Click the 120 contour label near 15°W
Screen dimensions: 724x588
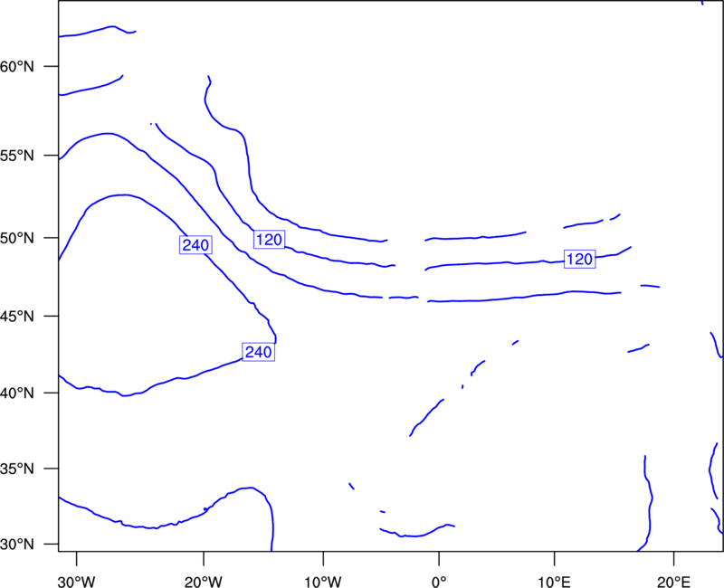(269, 240)
